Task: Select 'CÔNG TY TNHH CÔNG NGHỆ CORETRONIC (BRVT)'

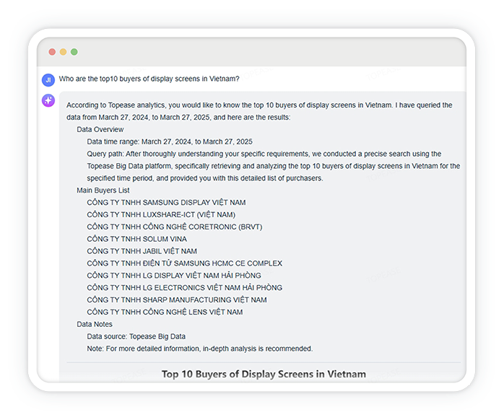Action: click(x=175, y=227)
